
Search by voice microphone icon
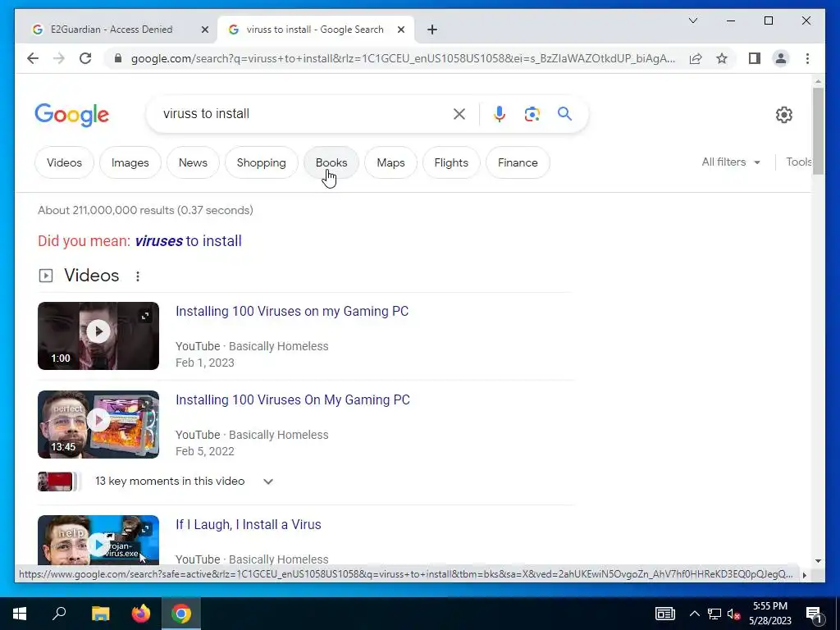(500, 113)
